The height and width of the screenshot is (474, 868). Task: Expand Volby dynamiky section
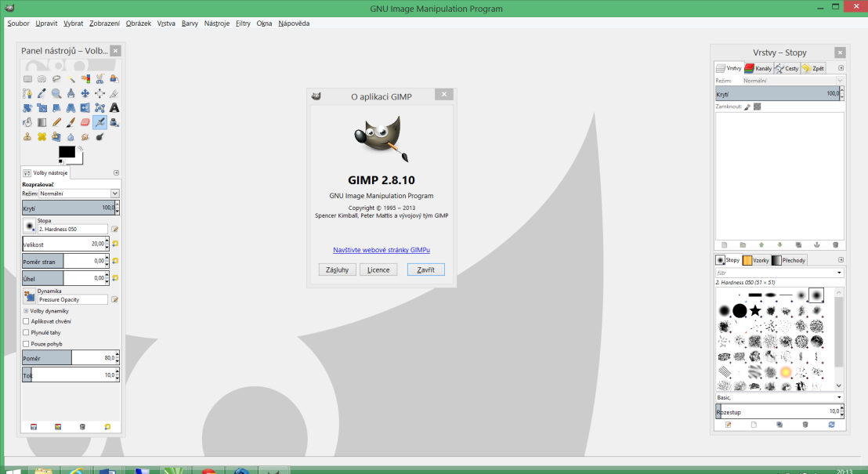[x=26, y=311]
